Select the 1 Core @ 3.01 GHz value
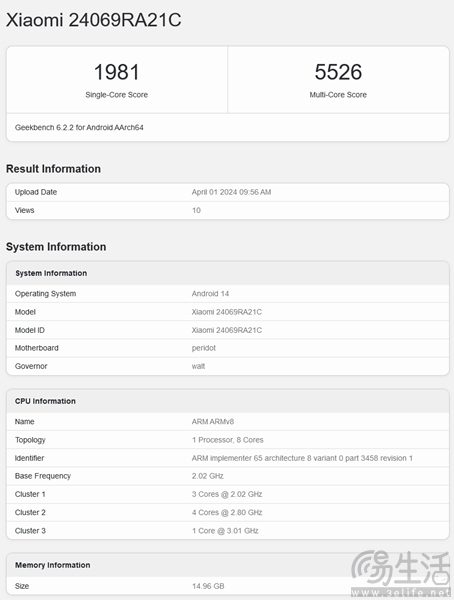Screen dimensions: 454x600 225,531
